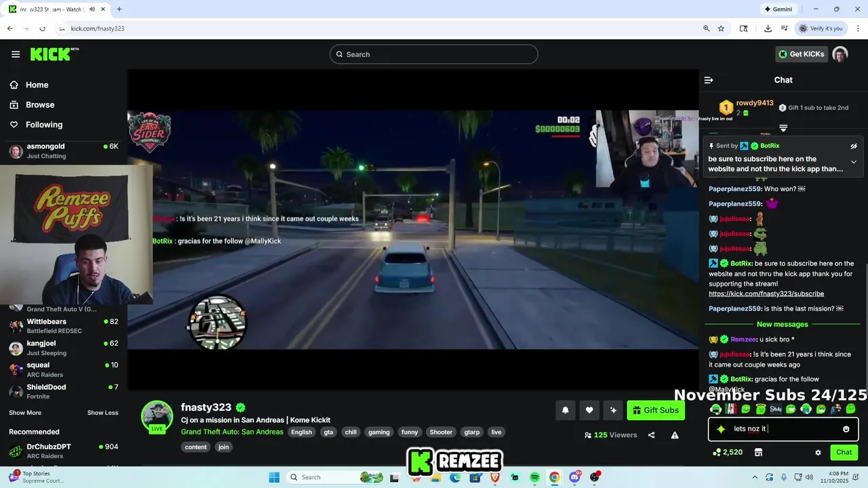
Task: Click the KICK logo
Action: [x=54, y=54]
